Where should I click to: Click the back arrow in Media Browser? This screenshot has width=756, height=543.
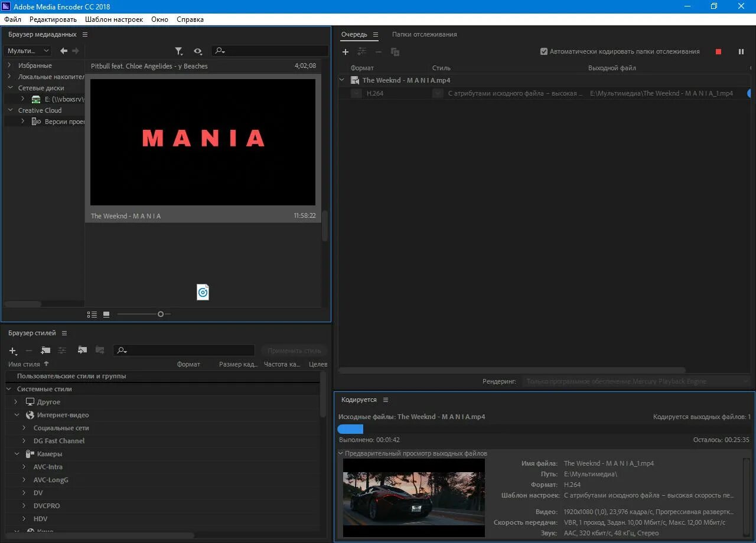(64, 51)
